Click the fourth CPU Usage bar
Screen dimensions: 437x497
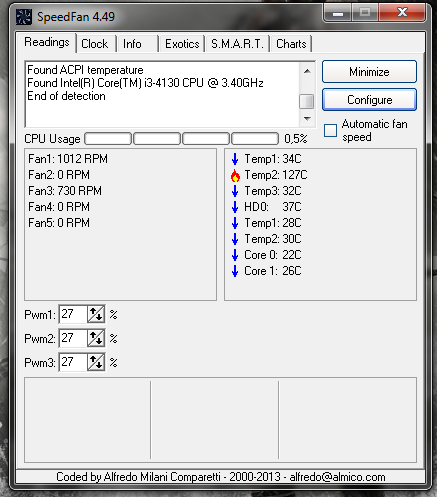(255, 139)
